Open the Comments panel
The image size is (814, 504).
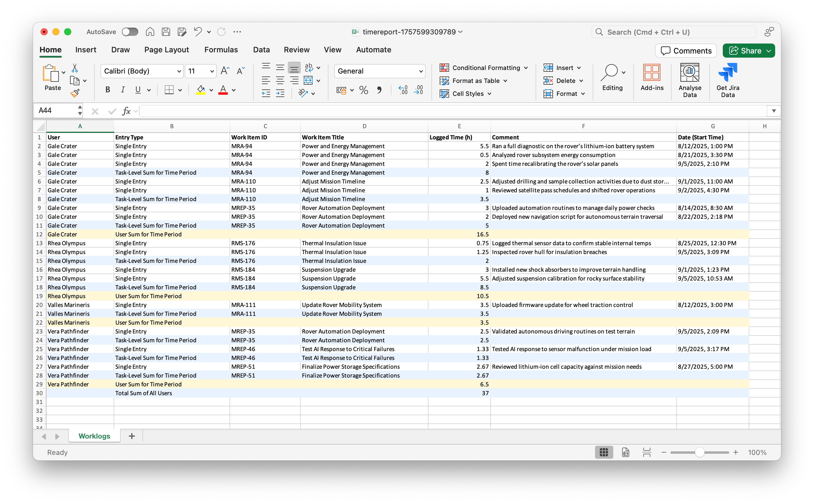pyautogui.click(x=686, y=51)
